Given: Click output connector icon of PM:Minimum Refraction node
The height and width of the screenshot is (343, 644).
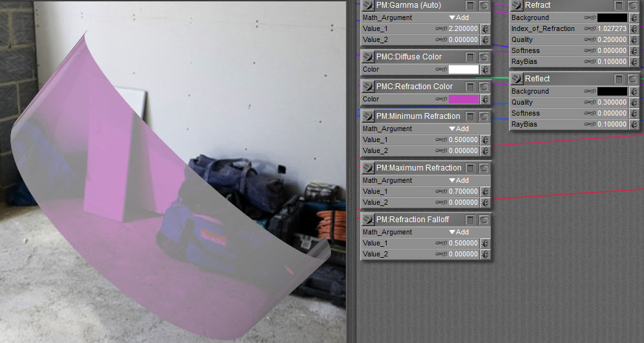Looking at the screenshot, I should (369, 116).
